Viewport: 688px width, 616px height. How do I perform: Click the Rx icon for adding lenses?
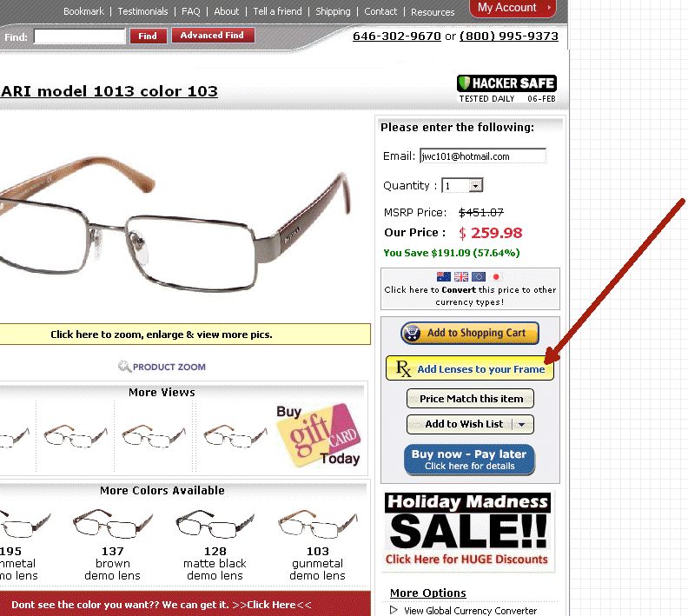click(403, 368)
